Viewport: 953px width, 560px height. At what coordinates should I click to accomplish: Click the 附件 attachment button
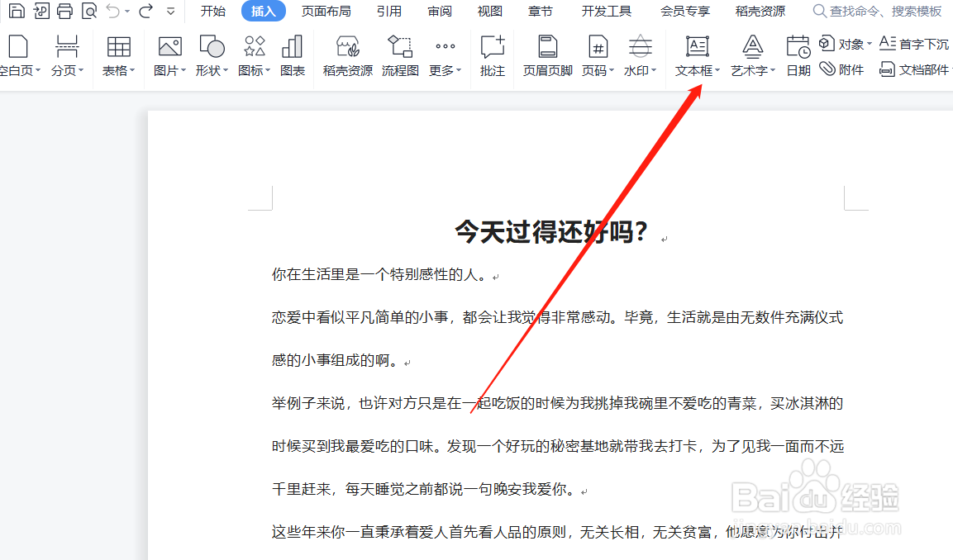point(841,70)
